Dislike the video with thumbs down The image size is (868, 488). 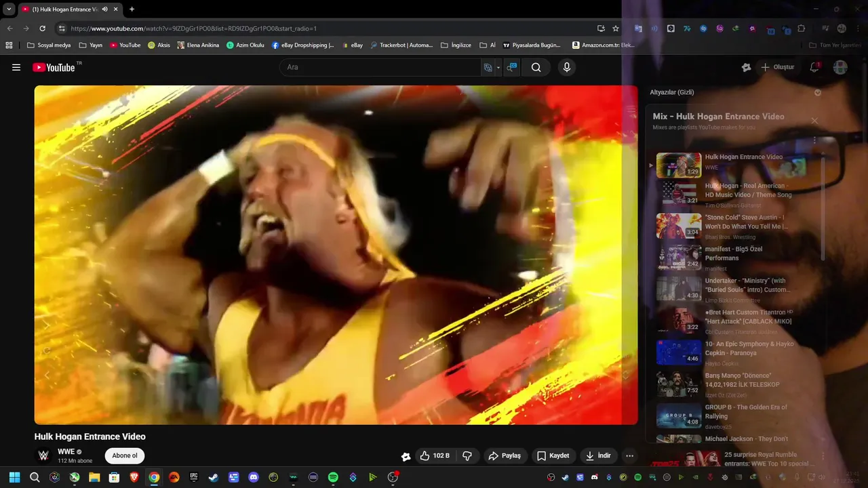[x=467, y=456]
